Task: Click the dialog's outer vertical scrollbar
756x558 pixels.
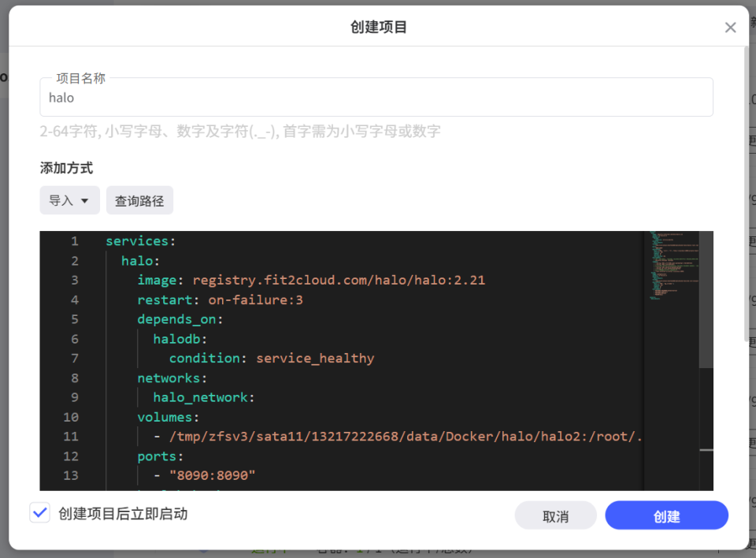Action: tap(747, 193)
